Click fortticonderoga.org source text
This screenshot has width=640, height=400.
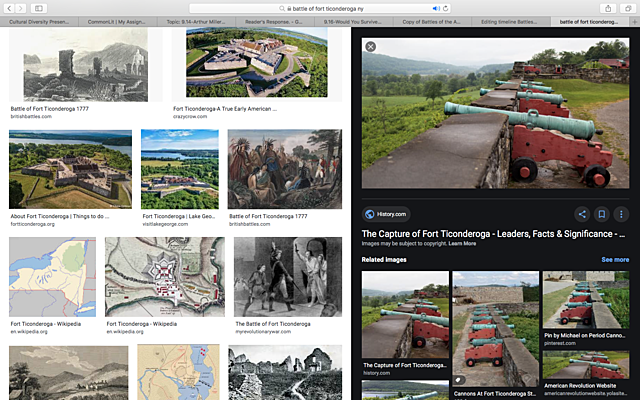32,224
